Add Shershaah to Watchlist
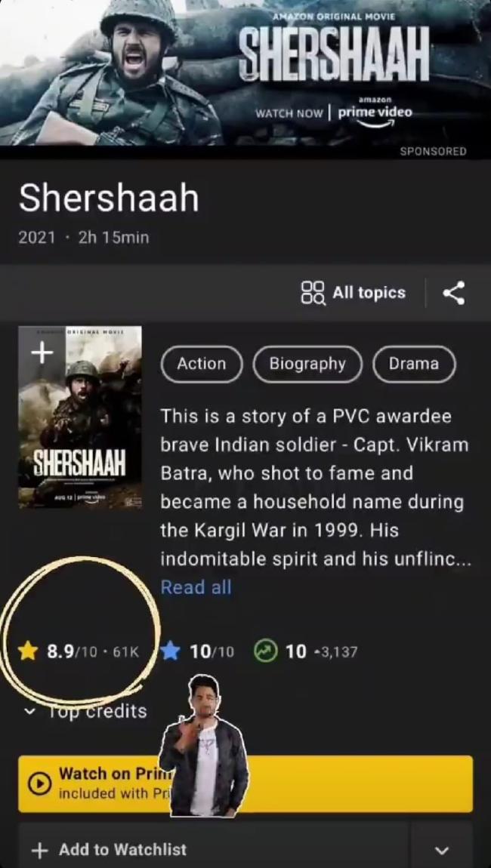 tap(213, 851)
